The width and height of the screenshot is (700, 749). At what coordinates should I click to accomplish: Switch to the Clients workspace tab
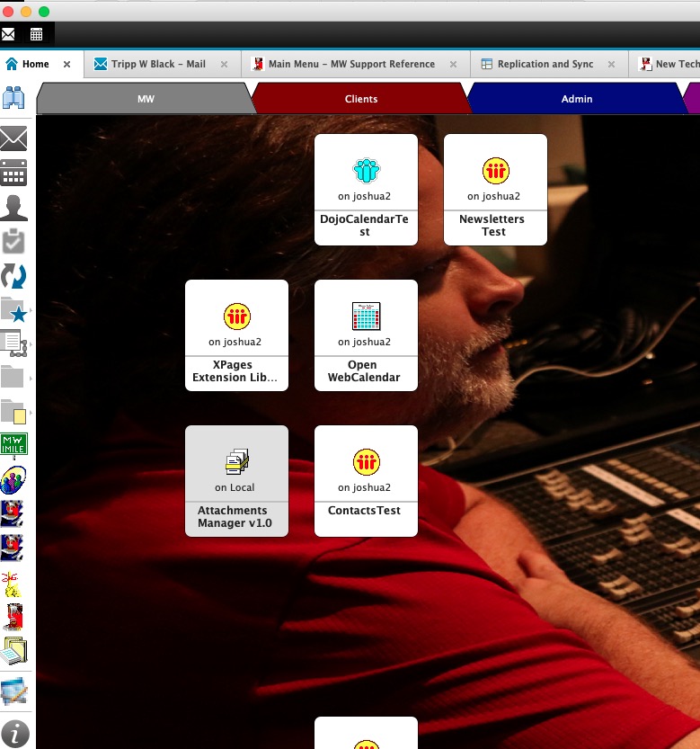tap(360, 99)
